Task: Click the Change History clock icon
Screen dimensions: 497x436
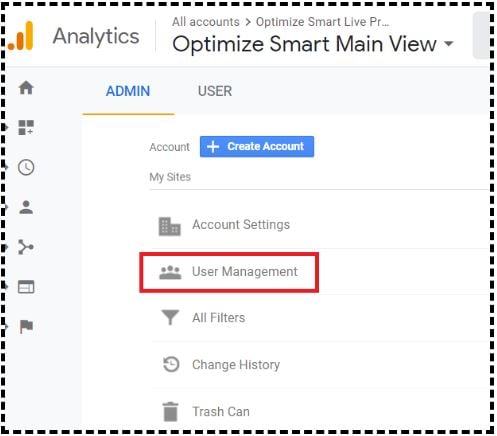Action: (x=171, y=364)
